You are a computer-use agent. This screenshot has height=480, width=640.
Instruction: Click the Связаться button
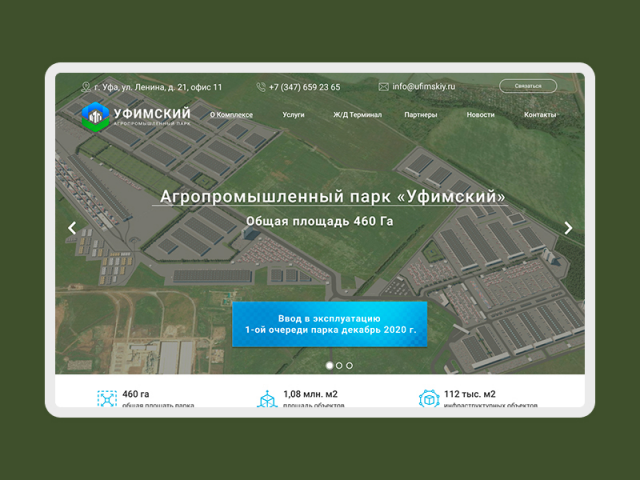528,86
